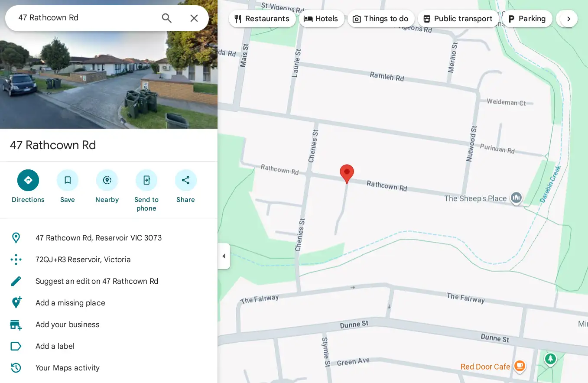588x383 pixels.
Task: Click the search magnifier icon
Action: point(167,18)
